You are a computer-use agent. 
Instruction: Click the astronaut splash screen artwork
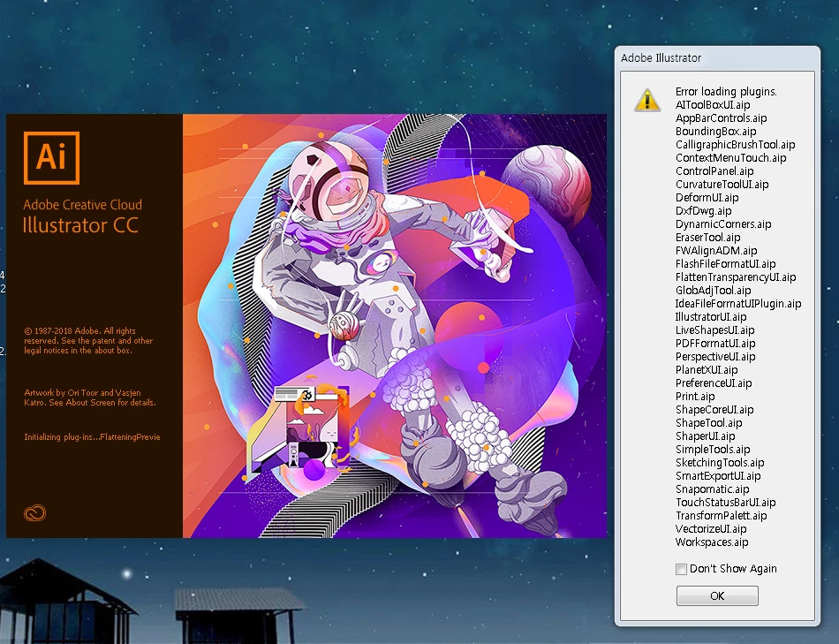(x=395, y=325)
